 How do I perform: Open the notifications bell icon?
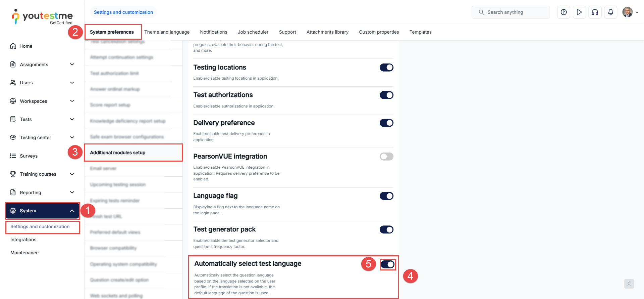click(611, 12)
